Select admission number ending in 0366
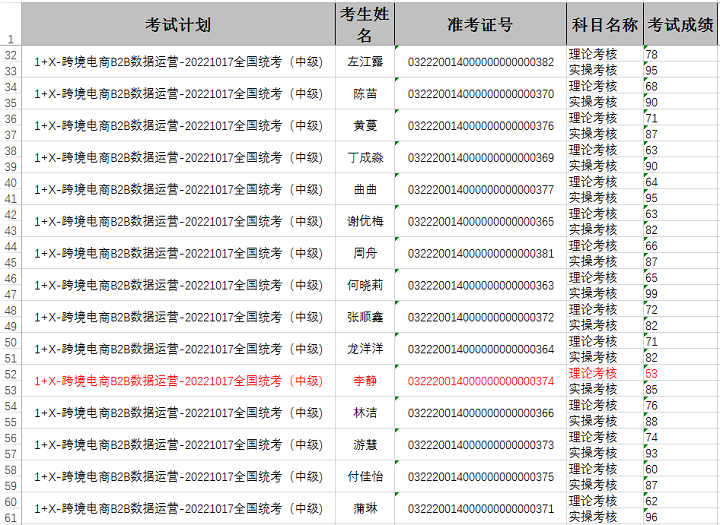The image size is (720, 525). tap(480, 413)
